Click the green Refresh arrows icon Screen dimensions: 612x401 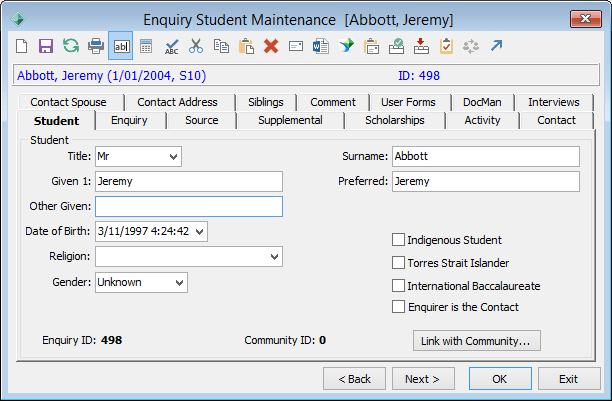coord(71,46)
